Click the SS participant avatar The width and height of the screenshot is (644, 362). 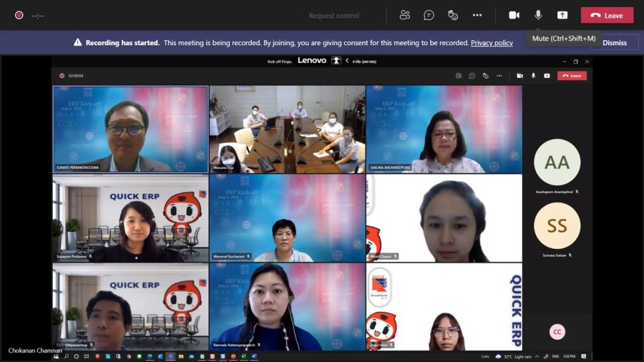coord(557,226)
